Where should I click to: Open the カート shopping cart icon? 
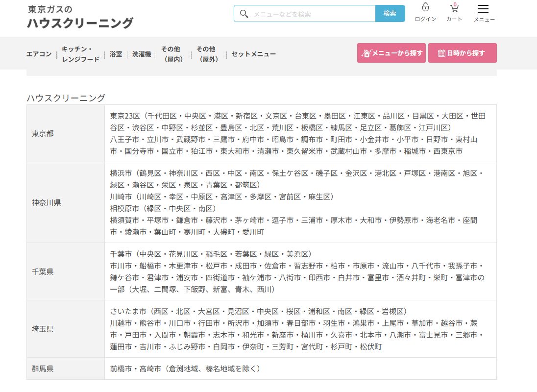point(454,8)
